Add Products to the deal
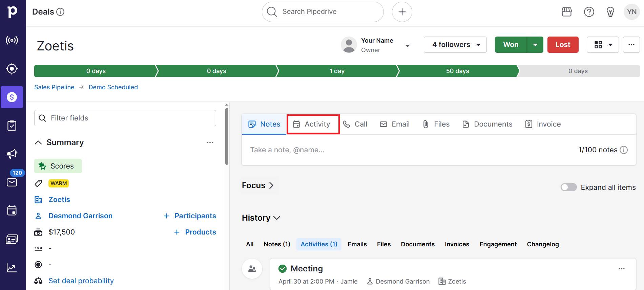Viewport: 644px width, 290px height. pyautogui.click(x=195, y=232)
